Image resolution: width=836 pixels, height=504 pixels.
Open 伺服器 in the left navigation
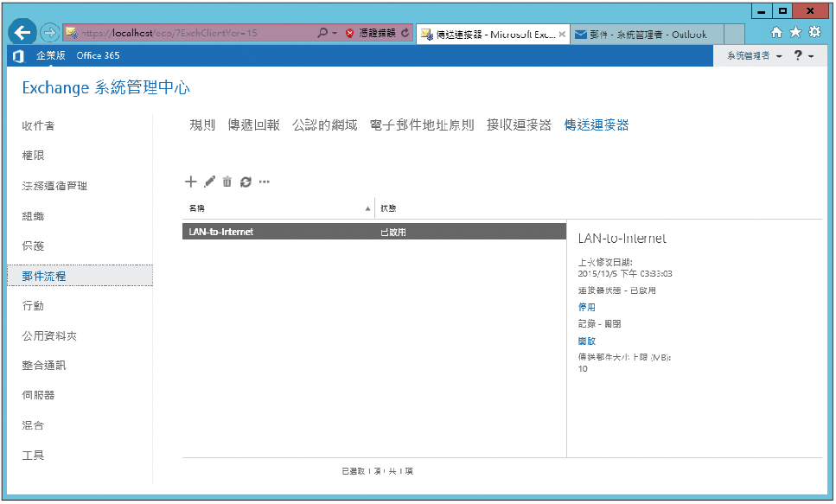click(x=38, y=395)
